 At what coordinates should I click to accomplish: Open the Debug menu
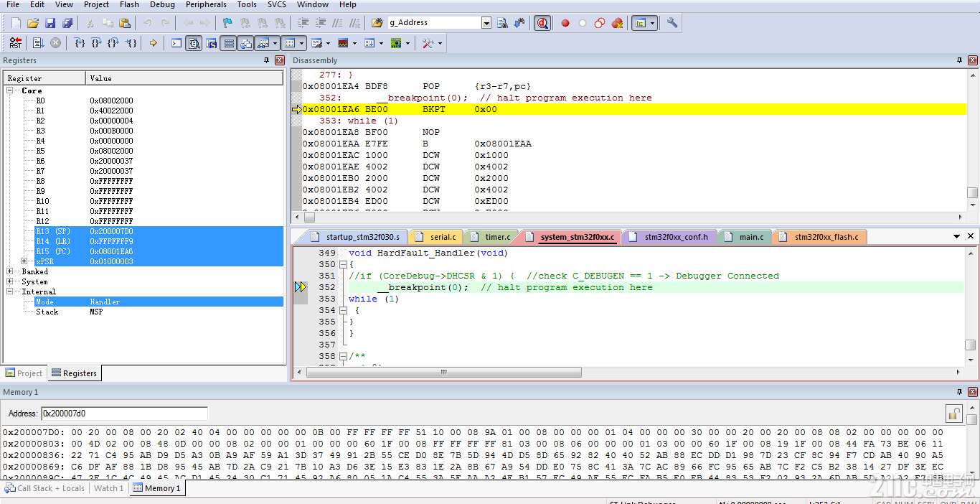pyautogui.click(x=162, y=5)
